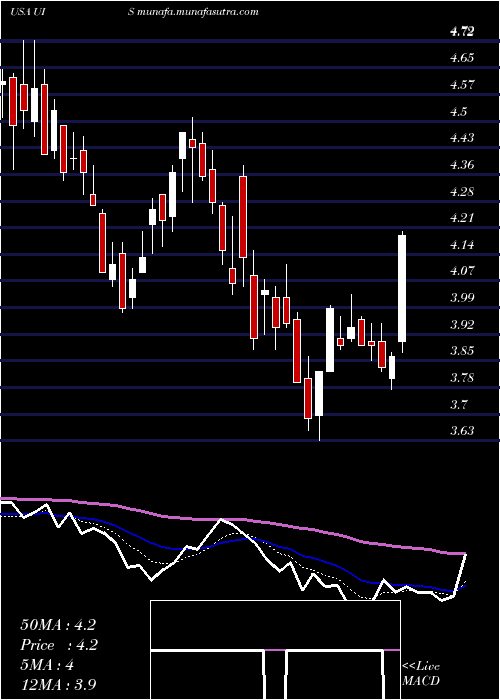500x700 pixels.
Task: Click the '50MA : 4.2' indicator text
Action: point(58,625)
